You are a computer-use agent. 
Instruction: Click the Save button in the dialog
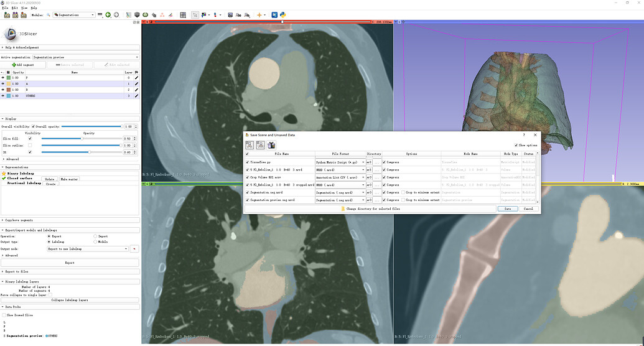coord(508,208)
